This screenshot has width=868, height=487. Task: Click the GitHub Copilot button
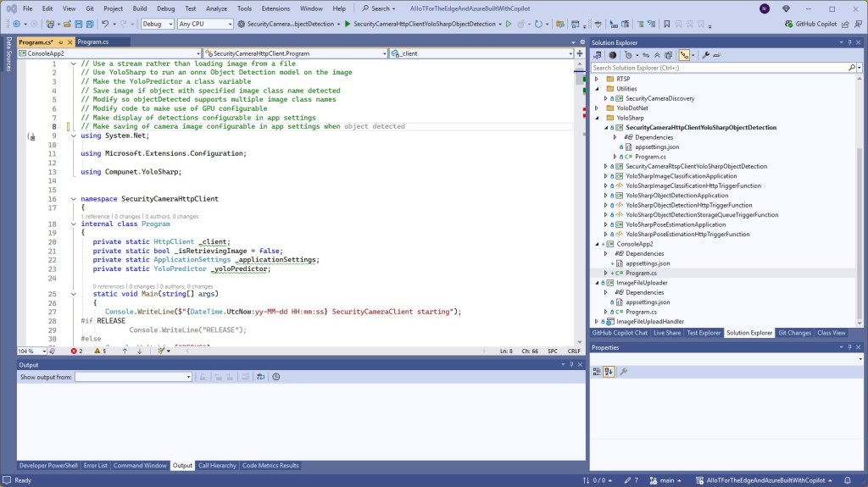(x=810, y=24)
